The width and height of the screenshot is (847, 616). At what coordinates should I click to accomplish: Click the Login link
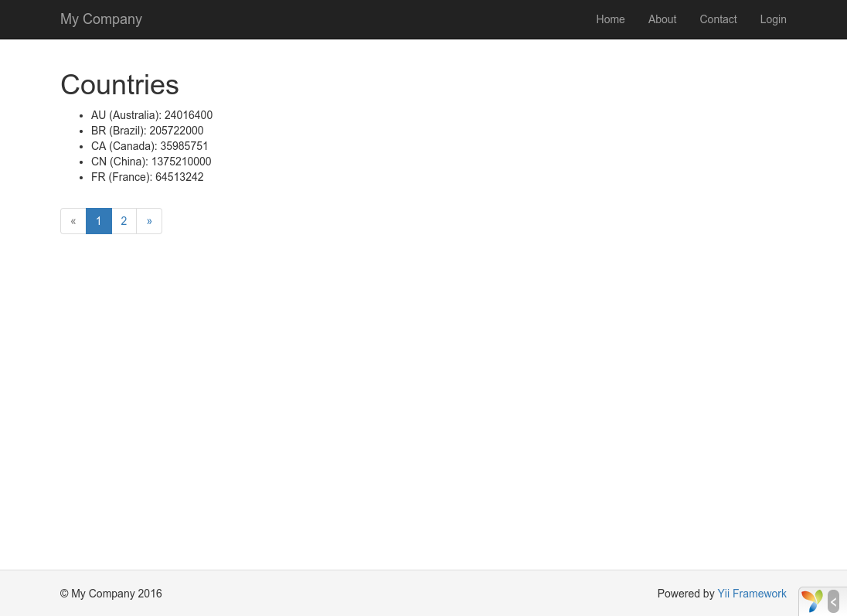(x=773, y=19)
